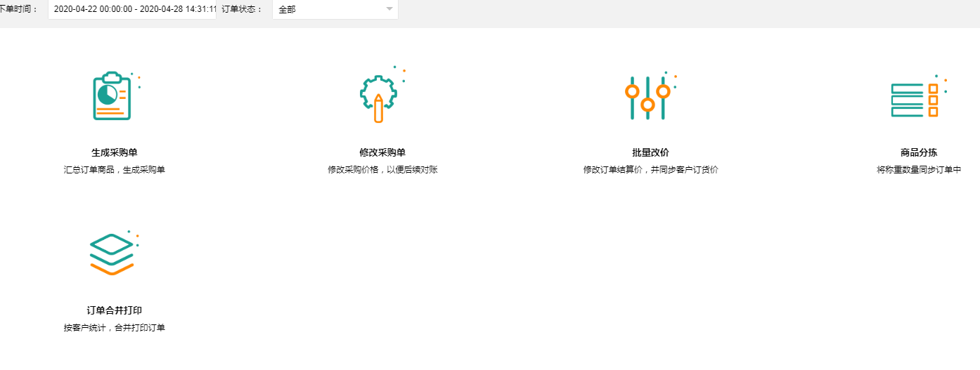Click the 生成采购单 clipboard chart icon
Viewport: 980px width, 370px height.
coord(113,96)
